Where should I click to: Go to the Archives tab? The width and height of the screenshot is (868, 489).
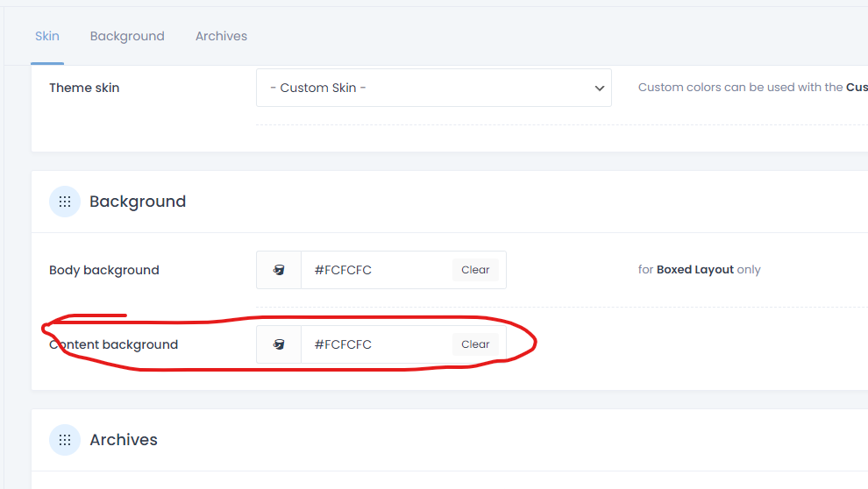coord(221,36)
